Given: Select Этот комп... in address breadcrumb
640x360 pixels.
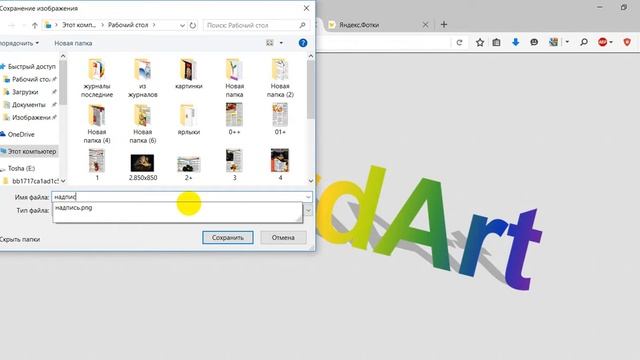Looking at the screenshot, I should [x=79, y=25].
